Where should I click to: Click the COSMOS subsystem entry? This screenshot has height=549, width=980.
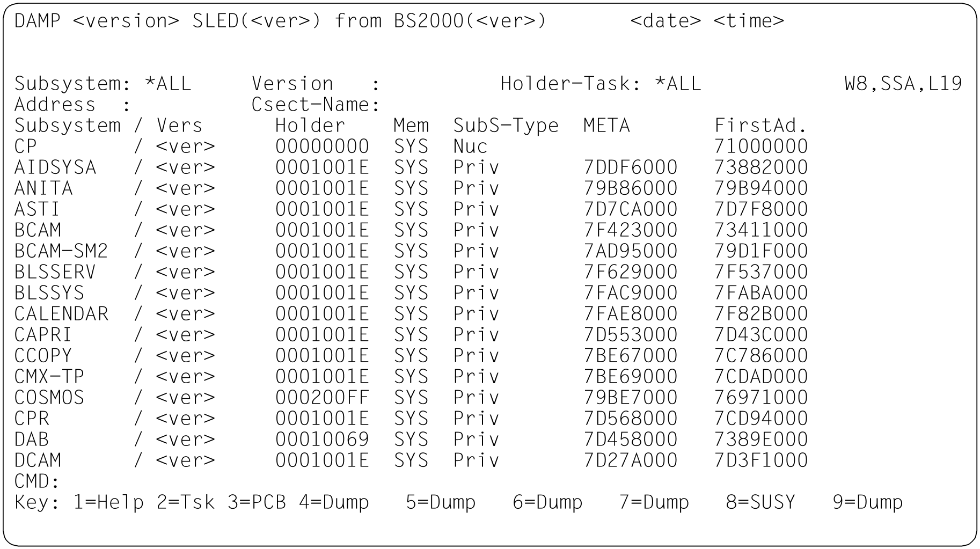(x=49, y=398)
